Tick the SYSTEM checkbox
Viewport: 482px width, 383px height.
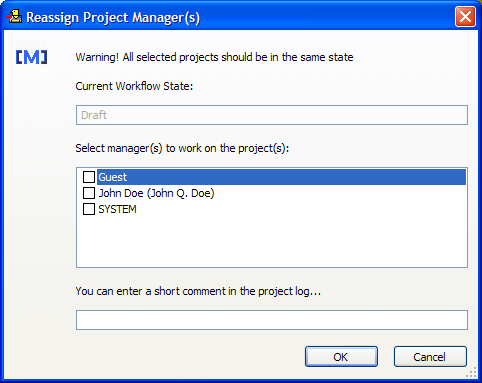click(x=89, y=209)
